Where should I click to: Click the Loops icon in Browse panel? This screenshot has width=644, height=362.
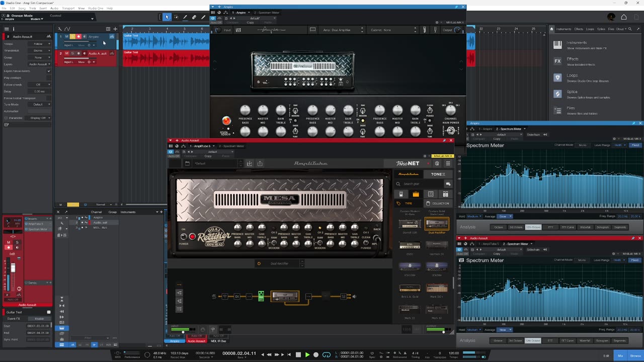[x=557, y=77]
